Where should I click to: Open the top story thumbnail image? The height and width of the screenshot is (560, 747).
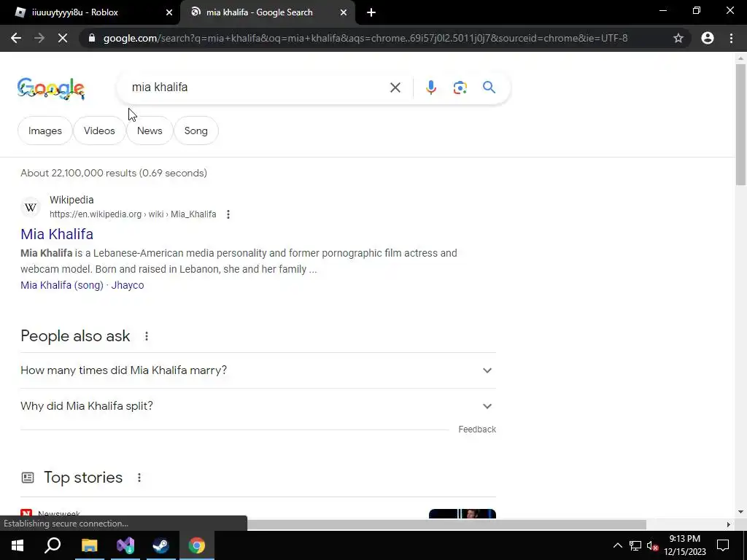462,514
